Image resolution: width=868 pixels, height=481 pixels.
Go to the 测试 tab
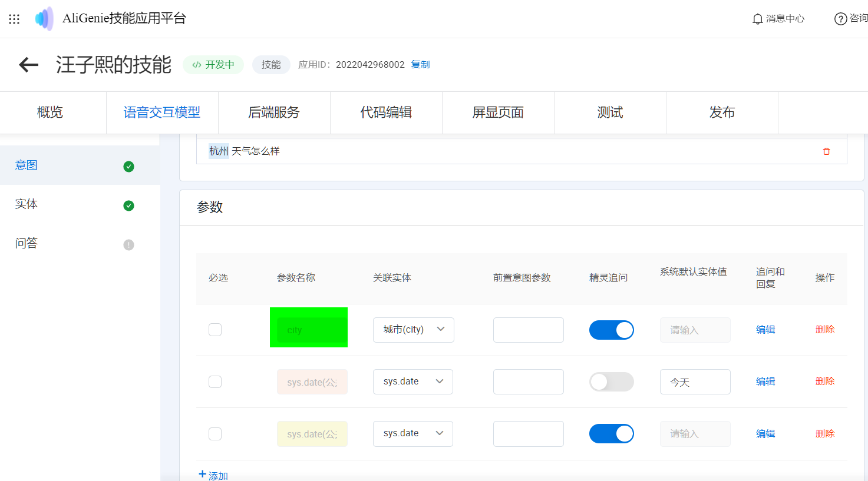coord(610,112)
